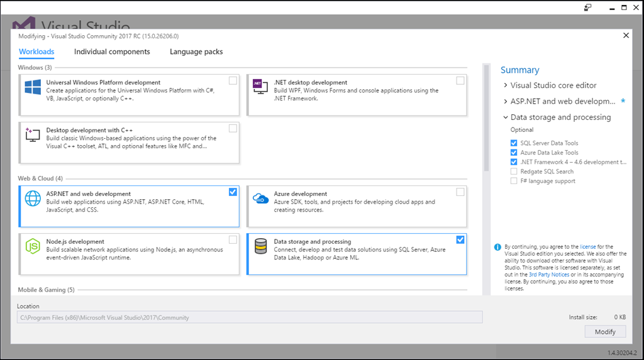
Task: Check Azure development workload
Action: [x=460, y=192]
